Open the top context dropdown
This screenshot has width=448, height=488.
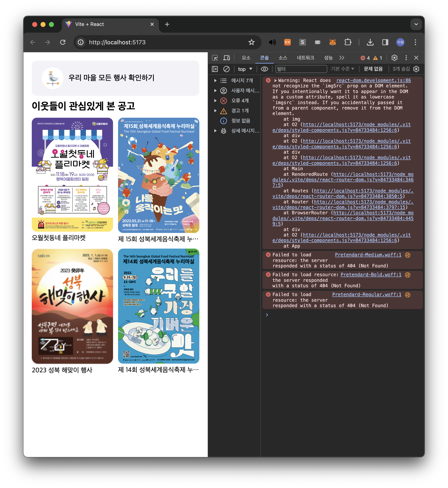(245, 69)
